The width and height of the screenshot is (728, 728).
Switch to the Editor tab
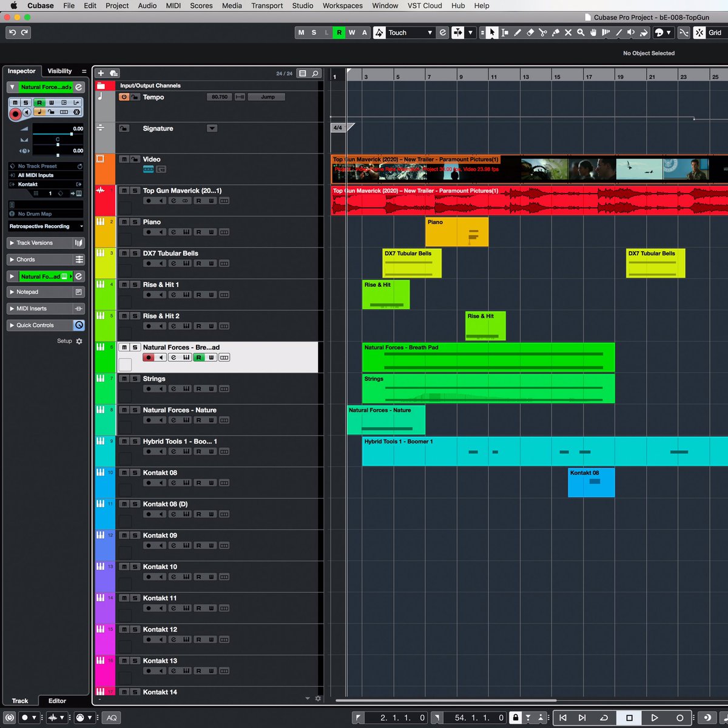[x=57, y=701]
